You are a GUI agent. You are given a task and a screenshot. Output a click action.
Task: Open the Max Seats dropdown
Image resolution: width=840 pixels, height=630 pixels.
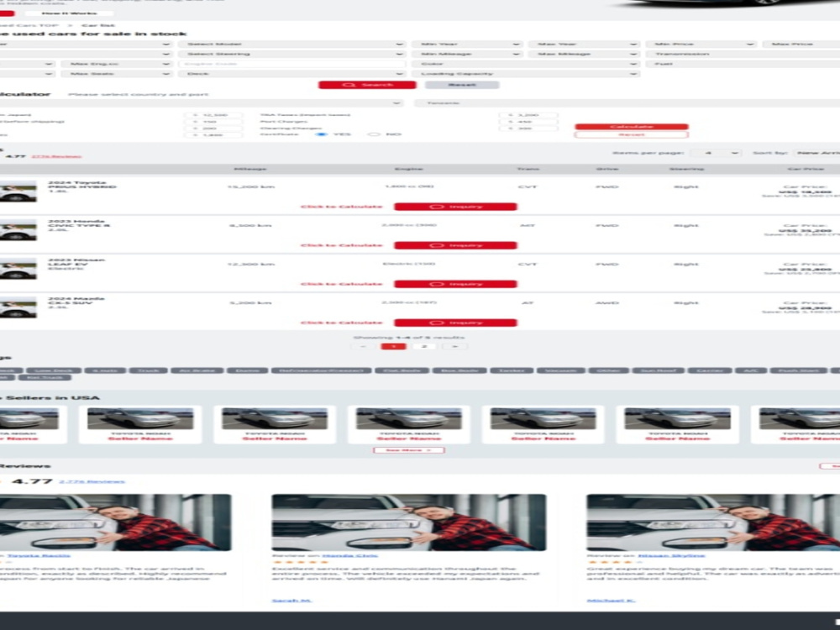[116, 74]
